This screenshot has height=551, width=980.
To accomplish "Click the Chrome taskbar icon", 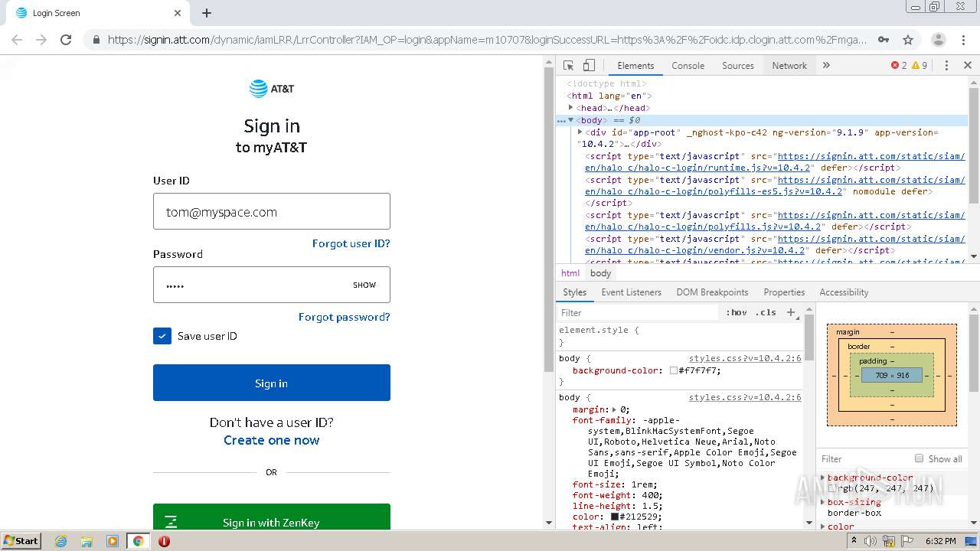I will 139,541.
